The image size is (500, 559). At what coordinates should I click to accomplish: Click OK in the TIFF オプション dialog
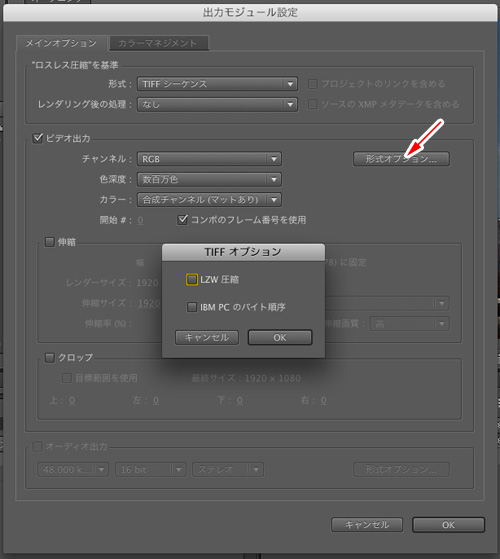click(x=280, y=337)
